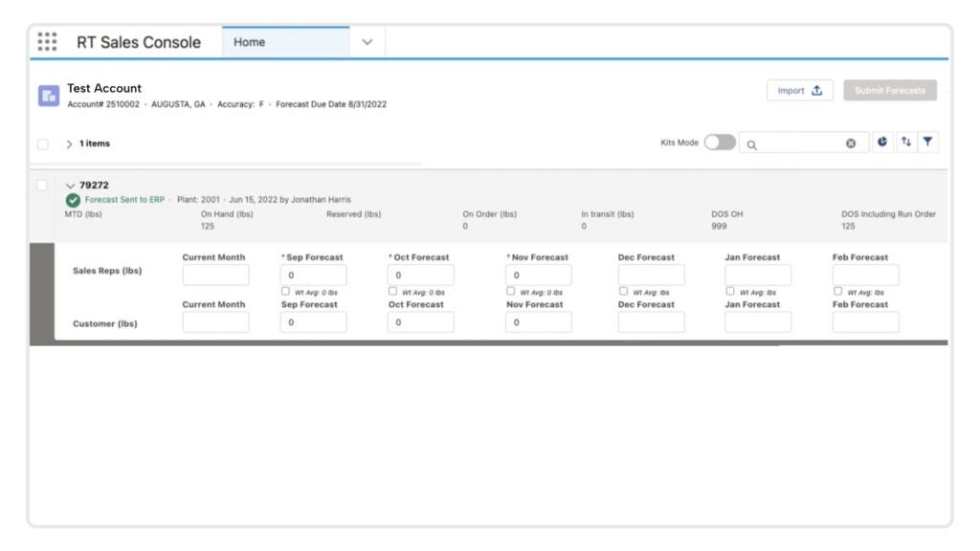This screenshot has width=980, height=551.
Task: Click Sales Reps Oct Forecast field
Action: click(x=421, y=275)
